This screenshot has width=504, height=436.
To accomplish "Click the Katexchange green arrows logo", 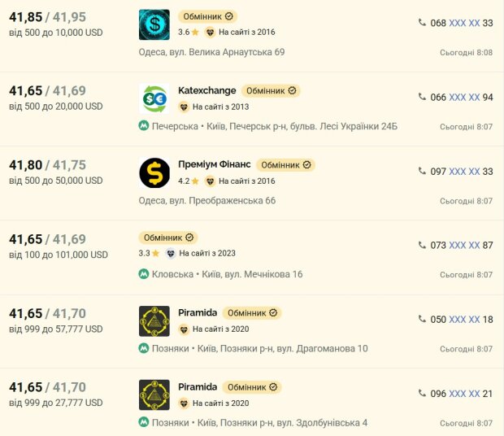I will [154, 98].
